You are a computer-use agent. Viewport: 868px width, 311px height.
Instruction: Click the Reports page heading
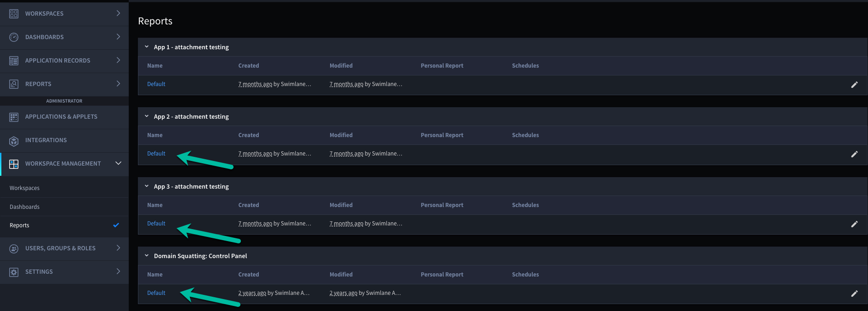point(155,21)
